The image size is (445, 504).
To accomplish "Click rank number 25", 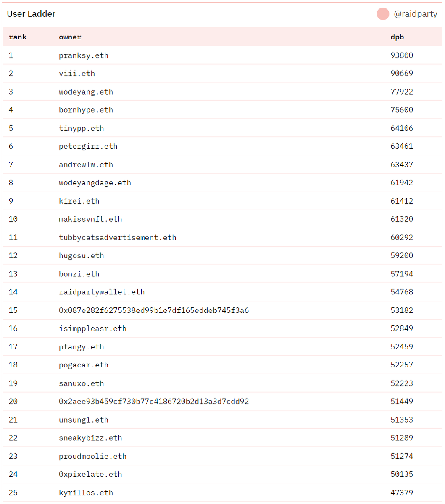I will [13, 493].
